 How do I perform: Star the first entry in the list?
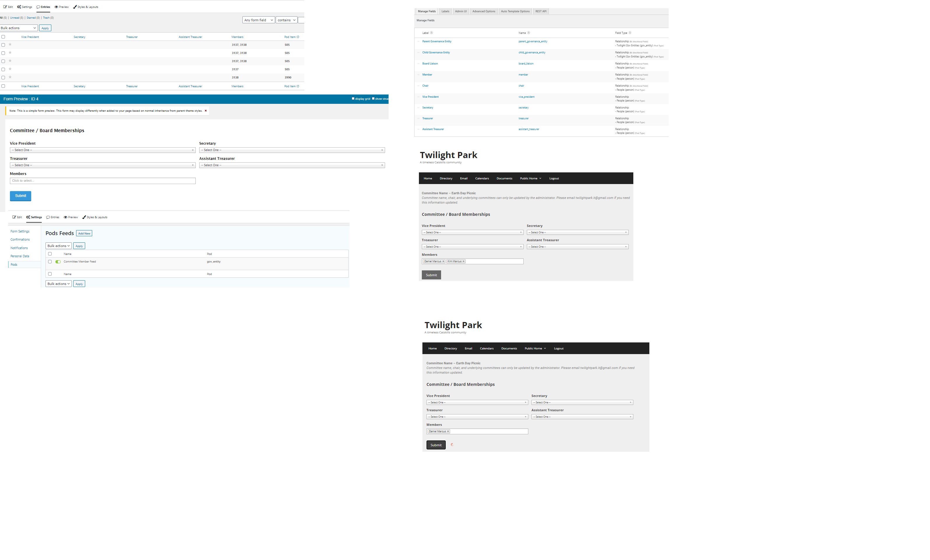[10, 45]
